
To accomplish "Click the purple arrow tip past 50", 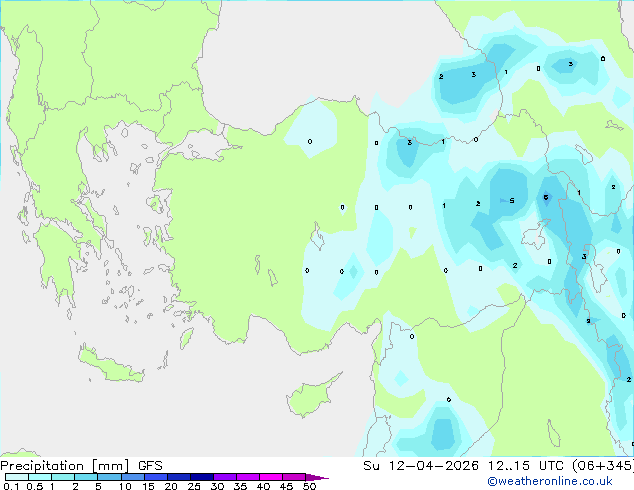I will 317,477.
